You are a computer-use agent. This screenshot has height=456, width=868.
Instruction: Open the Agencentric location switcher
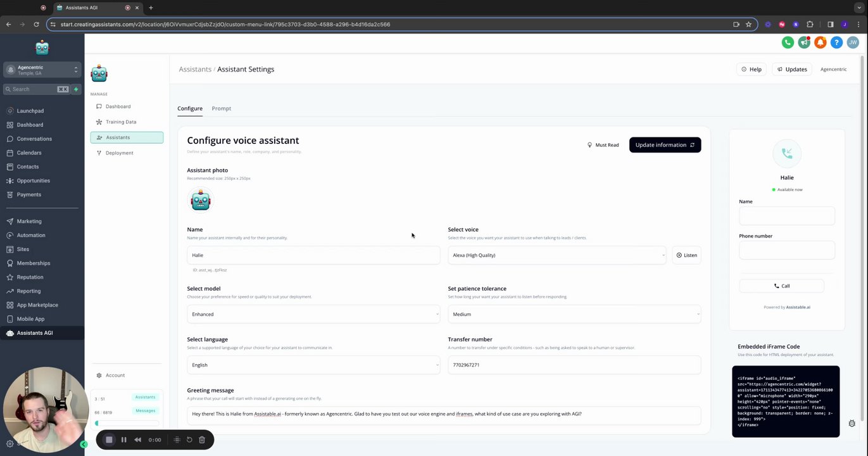point(42,70)
